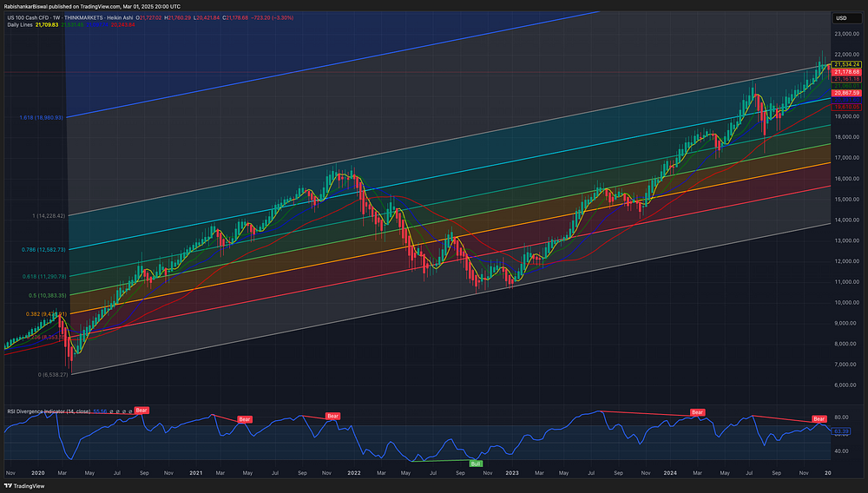Click the RSI legend value 55.56

[x=100, y=411]
